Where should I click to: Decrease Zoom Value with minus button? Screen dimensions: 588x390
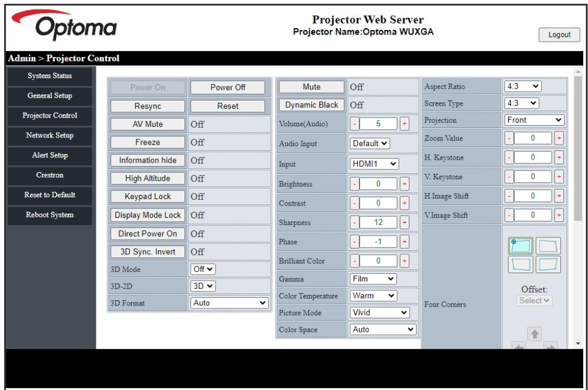pyautogui.click(x=509, y=138)
